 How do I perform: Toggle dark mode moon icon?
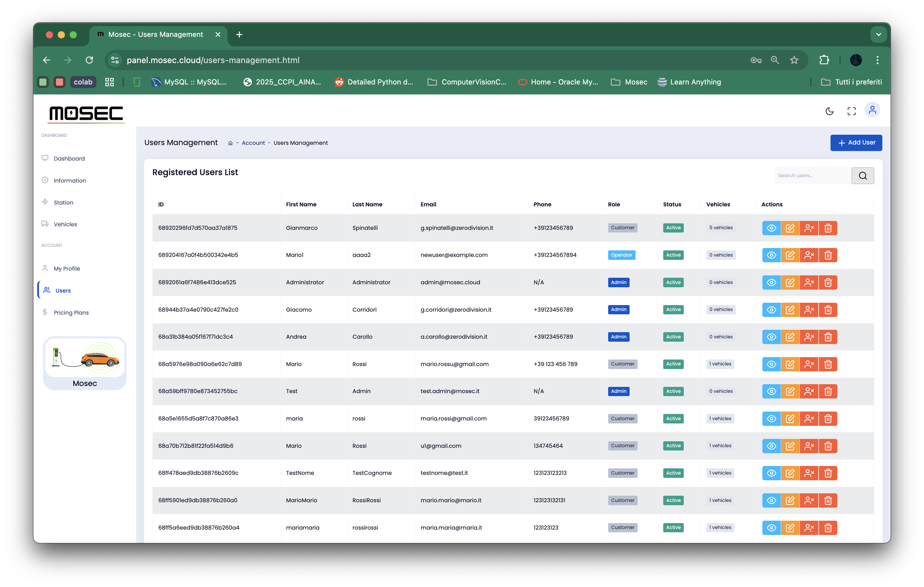click(829, 111)
